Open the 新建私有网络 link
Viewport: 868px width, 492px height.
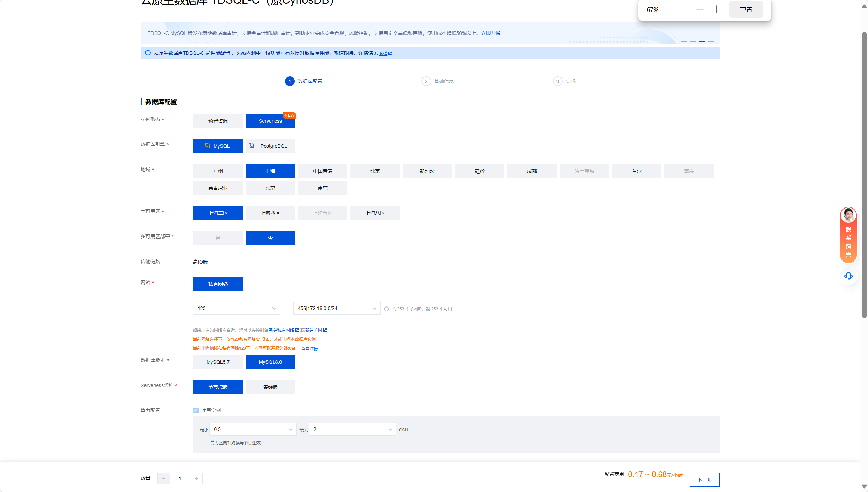(x=282, y=330)
